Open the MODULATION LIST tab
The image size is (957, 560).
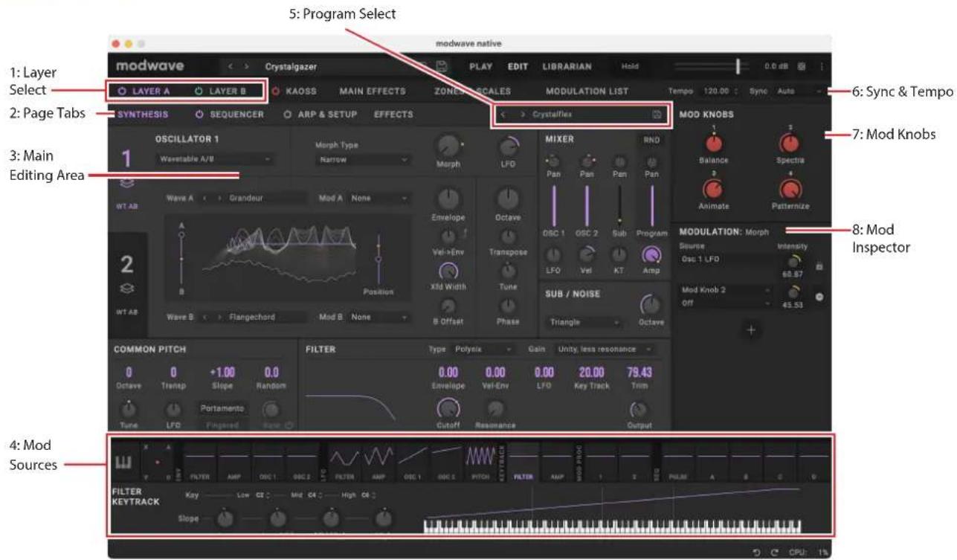coord(587,91)
